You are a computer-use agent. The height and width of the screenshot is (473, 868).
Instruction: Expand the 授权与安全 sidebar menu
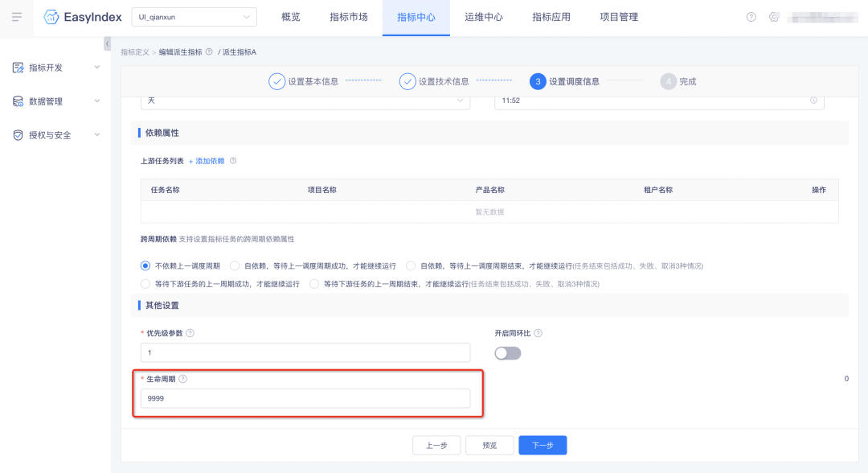point(97,135)
